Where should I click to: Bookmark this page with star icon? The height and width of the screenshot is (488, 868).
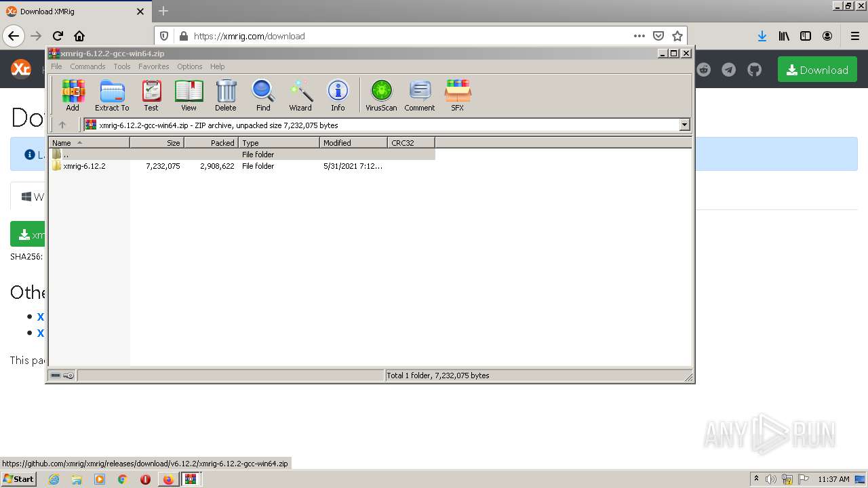pyautogui.click(x=677, y=36)
